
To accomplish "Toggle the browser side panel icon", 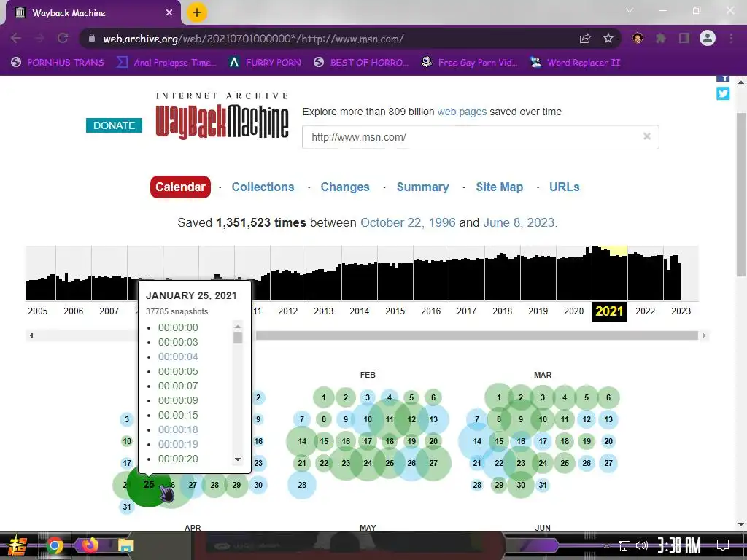I will click(x=684, y=38).
